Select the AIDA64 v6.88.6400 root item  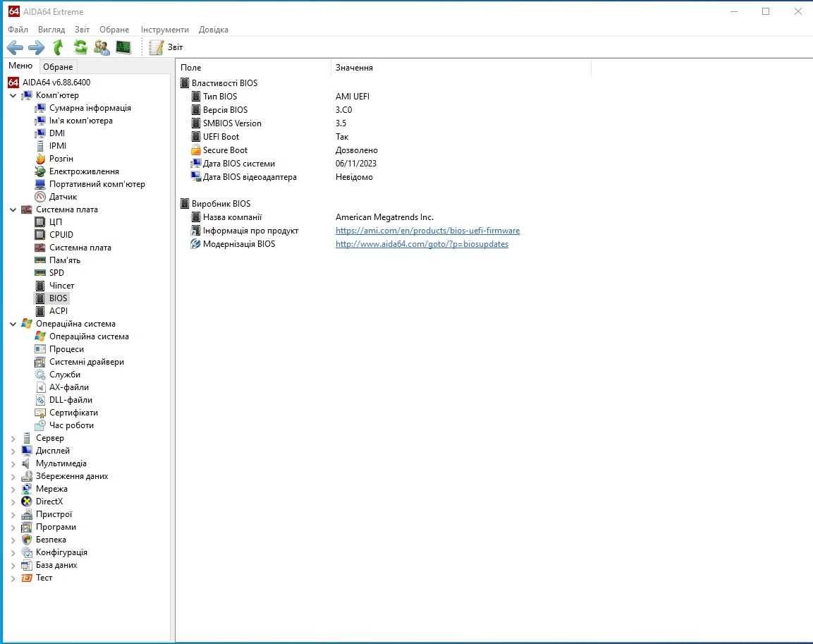pyautogui.click(x=49, y=83)
